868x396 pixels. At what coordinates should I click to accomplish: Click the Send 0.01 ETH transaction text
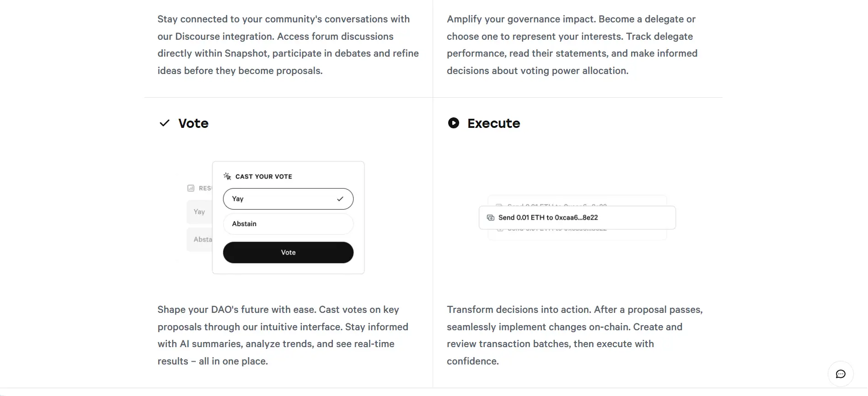(x=548, y=218)
